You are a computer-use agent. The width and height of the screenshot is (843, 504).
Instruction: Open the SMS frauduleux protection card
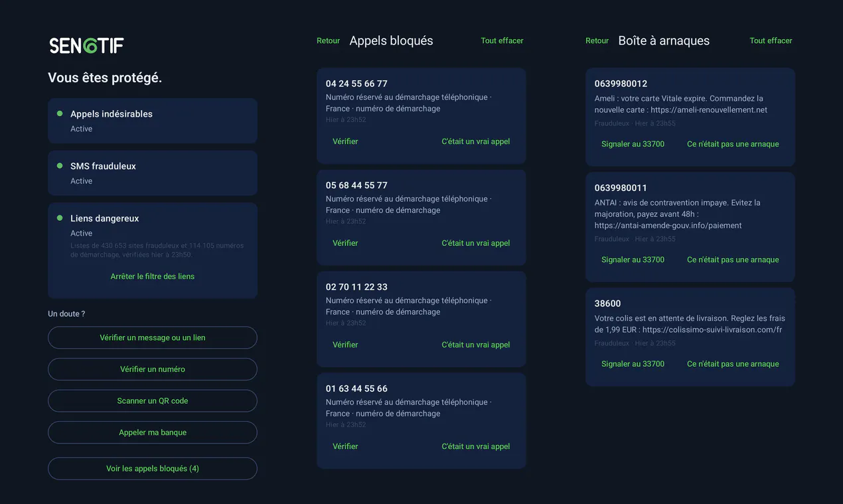[x=153, y=173]
